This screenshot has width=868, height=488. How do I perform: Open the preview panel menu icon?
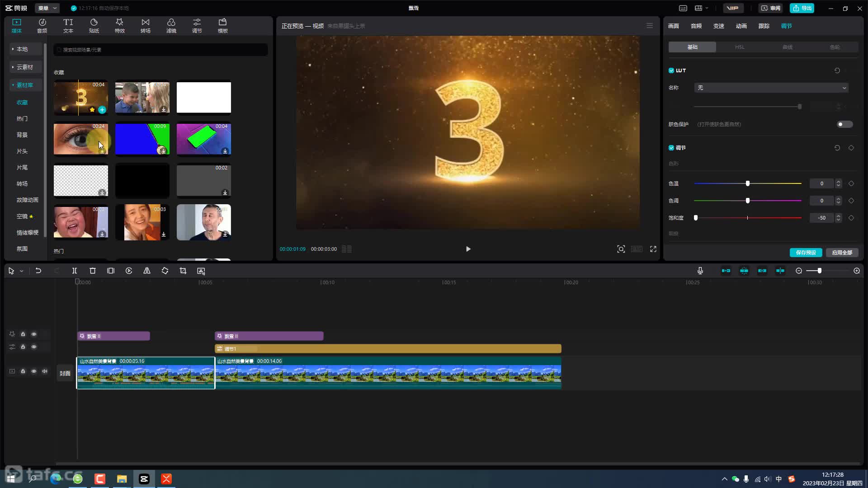coord(650,26)
